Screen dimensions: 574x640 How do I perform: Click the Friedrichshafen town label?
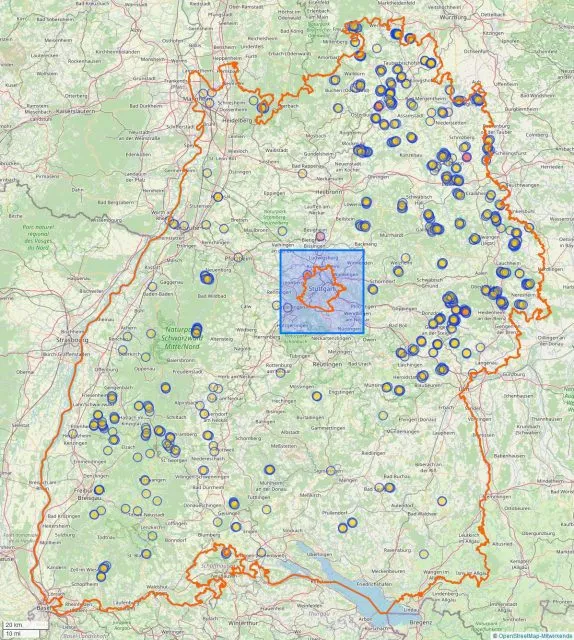[x=374, y=584]
